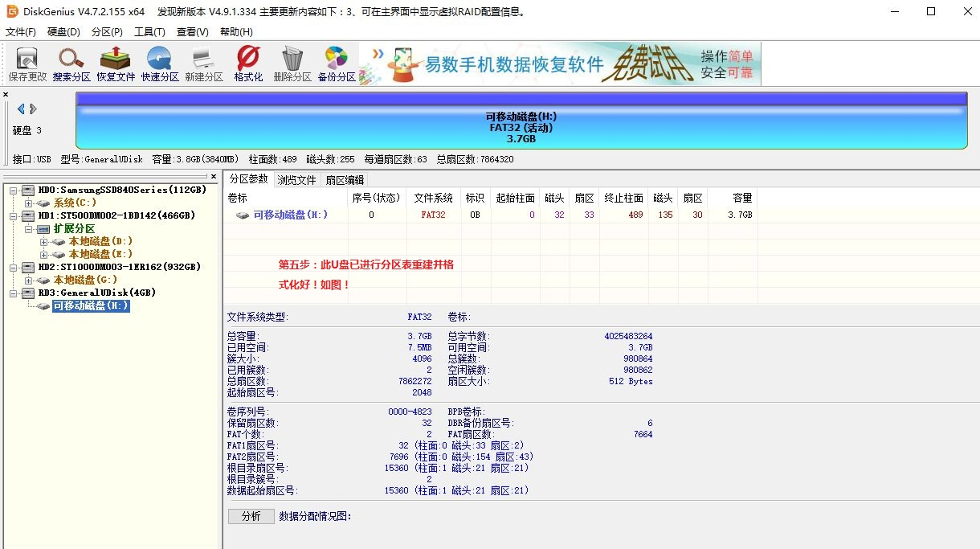Select the 扩展分区 tree item
Image resolution: width=980 pixels, height=549 pixels.
pyautogui.click(x=74, y=229)
